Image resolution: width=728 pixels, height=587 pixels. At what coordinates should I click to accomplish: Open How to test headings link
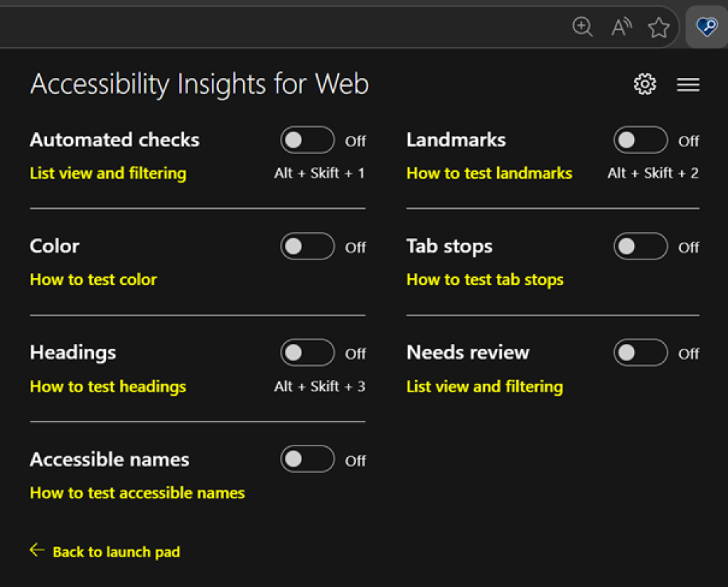(108, 387)
